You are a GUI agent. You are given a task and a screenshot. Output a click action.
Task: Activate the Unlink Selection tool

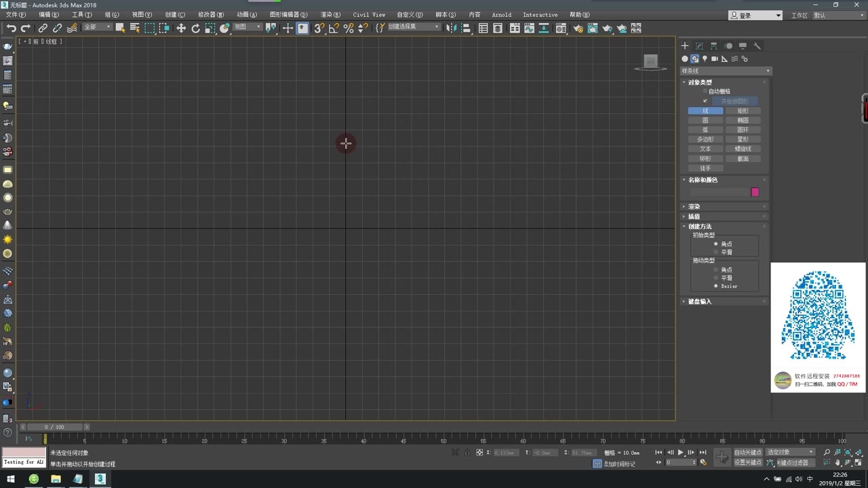click(57, 28)
